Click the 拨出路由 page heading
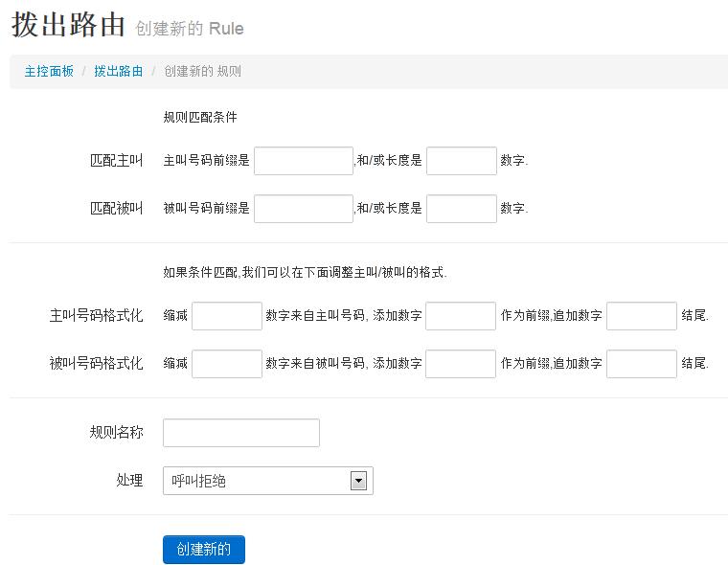This screenshot has width=728, height=565. coord(68,25)
